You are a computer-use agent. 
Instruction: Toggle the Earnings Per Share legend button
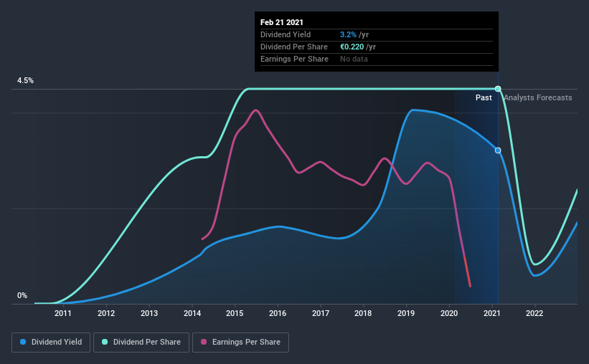tap(240, 343)
